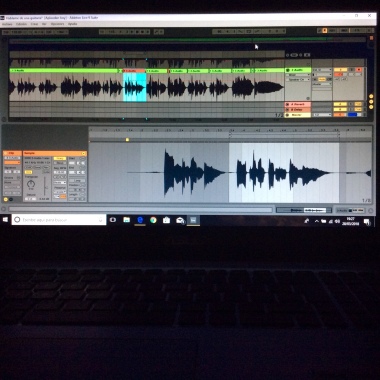Toggle the A Reverb track activator

pos(340,104)
